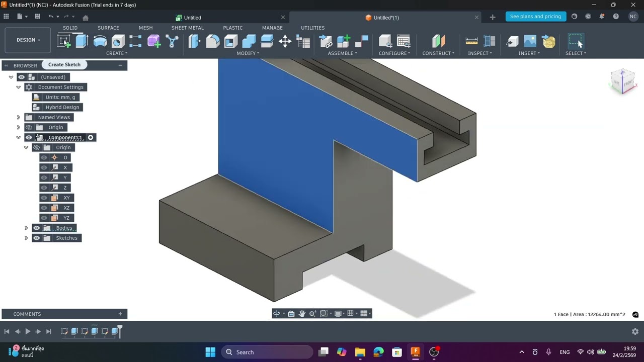The width and height of the screenshot is (644, 362).
Task: Toggle visibility of the (Unsaved) root component
Action: click(x=21, y=77)
